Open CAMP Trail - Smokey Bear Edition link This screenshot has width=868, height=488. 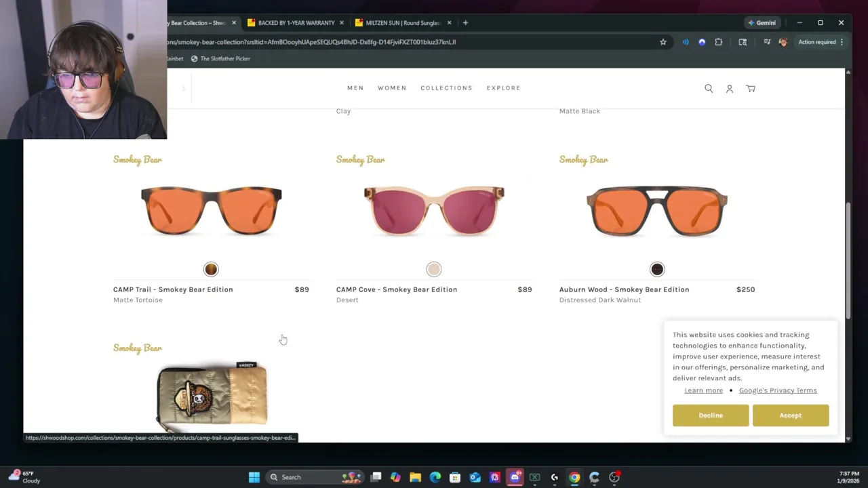173,289
